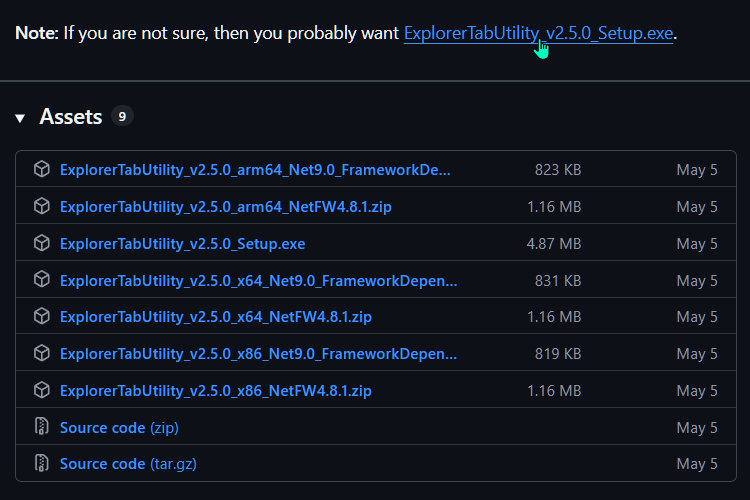The image size is (750, 500).
Task: Click package icon beside x86 Net9.0 asset
Action: click(42, 354)
